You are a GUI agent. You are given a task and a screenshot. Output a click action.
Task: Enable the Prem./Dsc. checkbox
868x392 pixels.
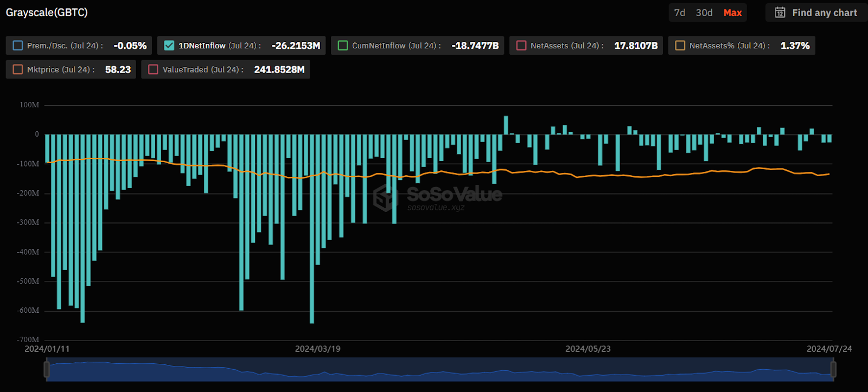[18, 46]
